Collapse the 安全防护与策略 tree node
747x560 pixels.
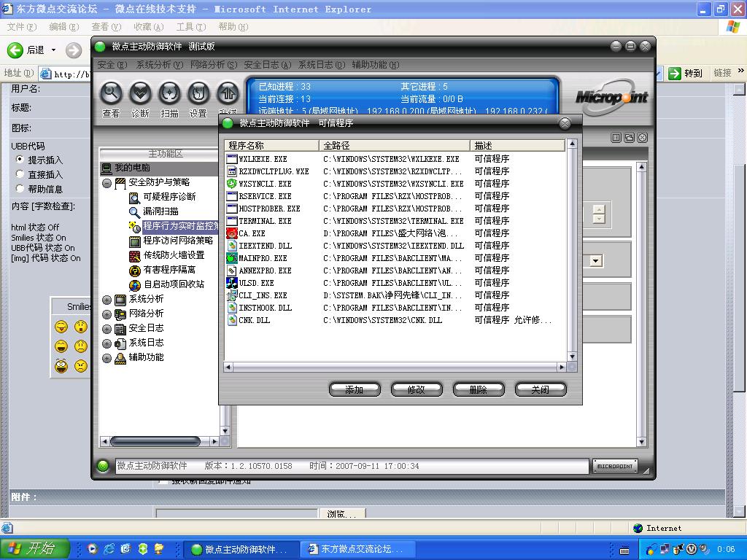pos(107,183)
